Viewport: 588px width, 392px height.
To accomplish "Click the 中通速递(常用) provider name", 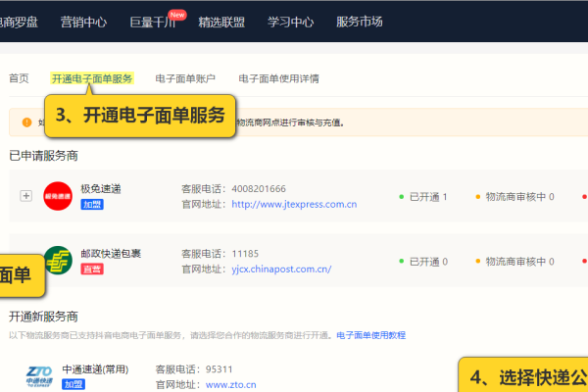I will pos(95,369).
